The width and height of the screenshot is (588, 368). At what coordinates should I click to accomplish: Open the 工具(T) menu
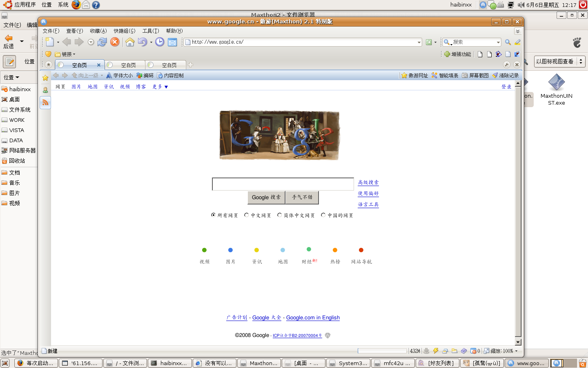[x=151, y=31]
